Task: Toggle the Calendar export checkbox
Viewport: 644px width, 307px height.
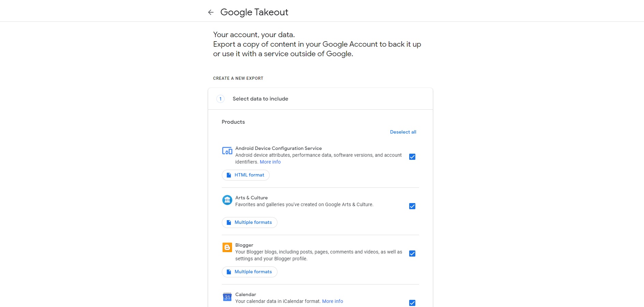Action: (412, 303)
